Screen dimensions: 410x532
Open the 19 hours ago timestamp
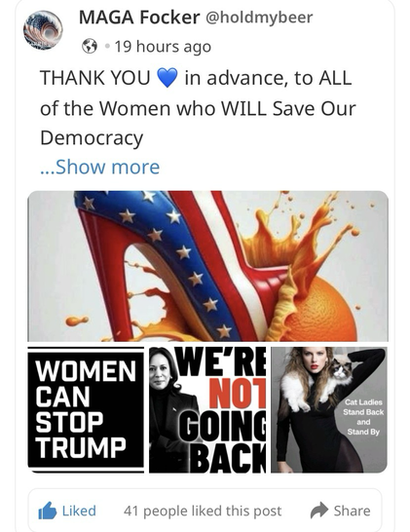pyautogui.click(x=163, y=47)
